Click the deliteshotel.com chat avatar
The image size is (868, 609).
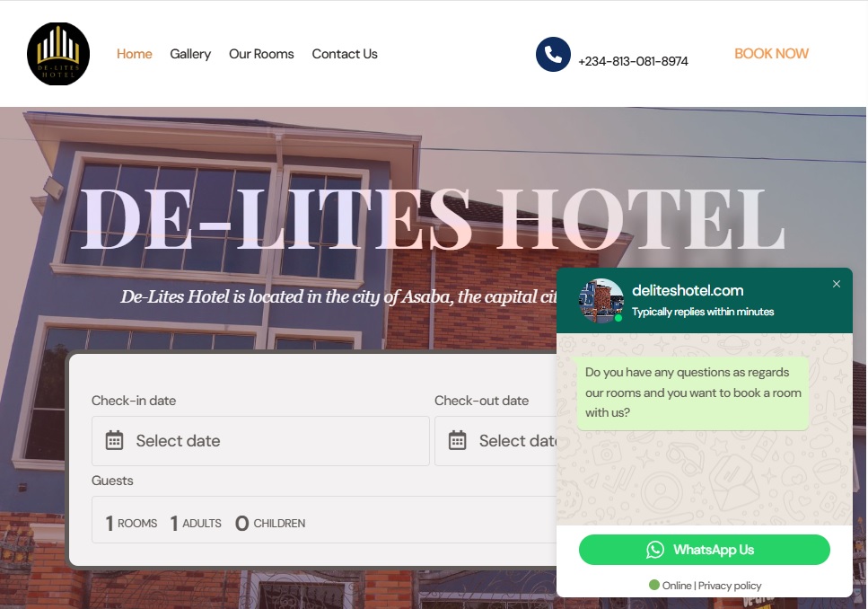pyautogui.click(x=601, y=301)
